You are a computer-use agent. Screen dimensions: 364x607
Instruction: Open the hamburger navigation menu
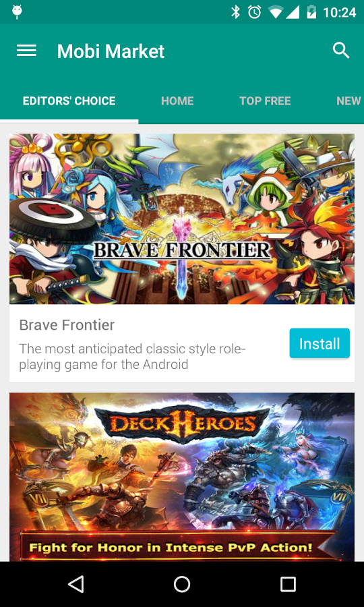26,51
